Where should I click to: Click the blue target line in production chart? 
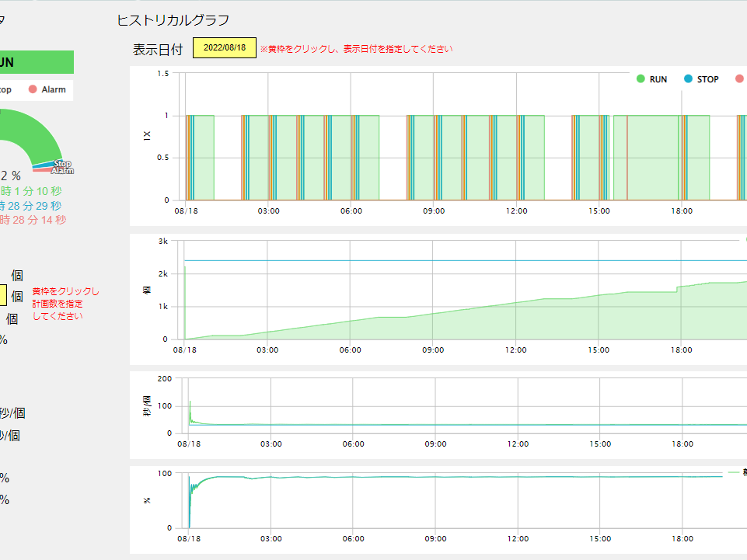[x=466, y=260]
